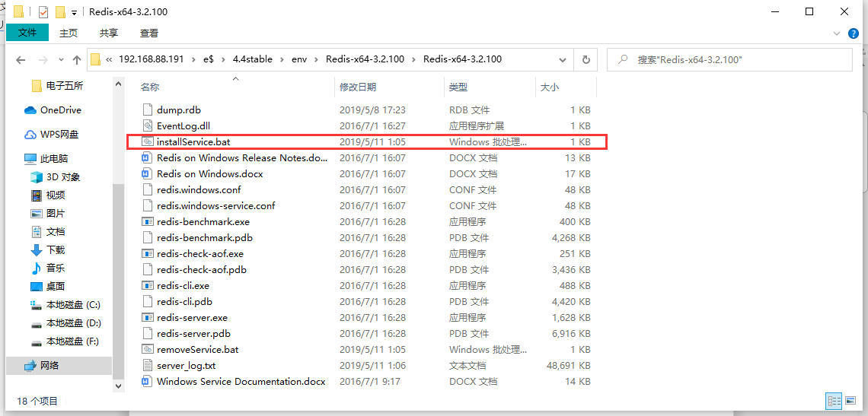
Task: Select Windows Service Documentation.docx icon
Action: pyautogui.click(x=147, y=382)
